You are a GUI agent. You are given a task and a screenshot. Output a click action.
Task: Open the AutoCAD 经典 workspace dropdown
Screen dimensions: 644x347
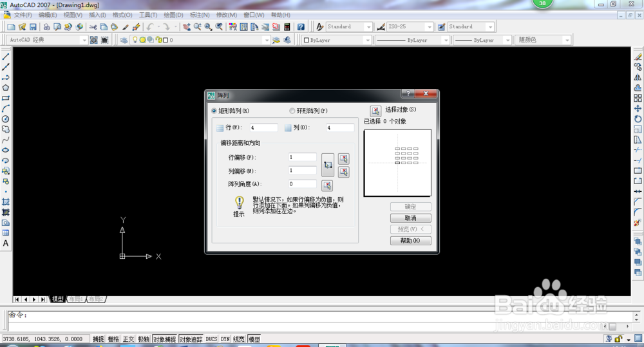tap(84, 41)
